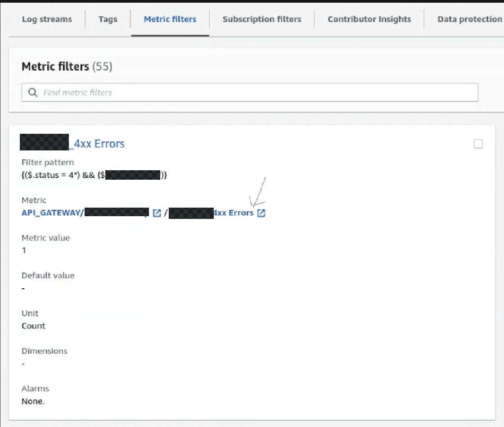Image resolution: width=504 pixels, height=427 pixels.
Task: Open metric in new tab via external link icon
Action: (x=261, y=213)
